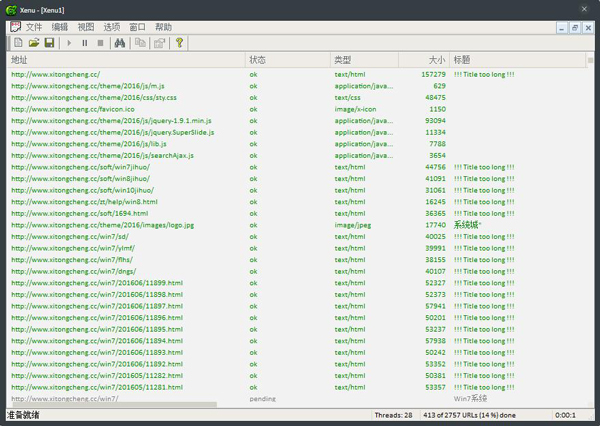Select the zt/help/win8.html URL

coord(84,202)
